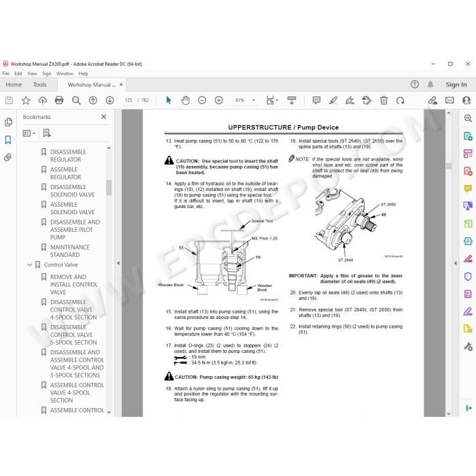Rotate the page with the rotate icon
This screenshot has height=476, width=476.
pos(400,101)
